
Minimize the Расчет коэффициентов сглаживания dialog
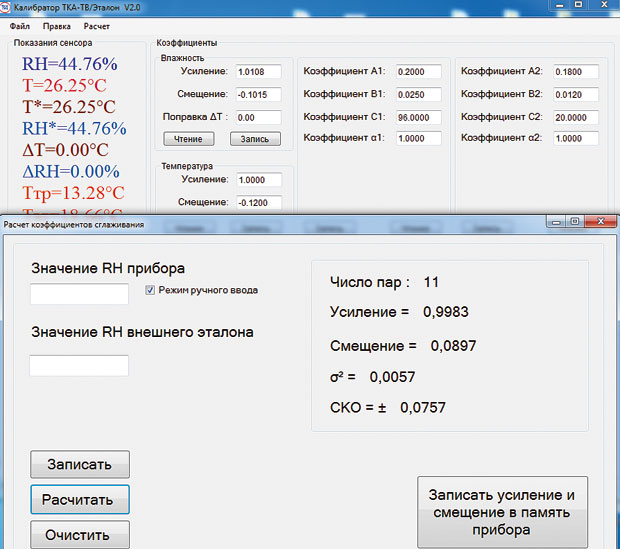coord(556,221)
